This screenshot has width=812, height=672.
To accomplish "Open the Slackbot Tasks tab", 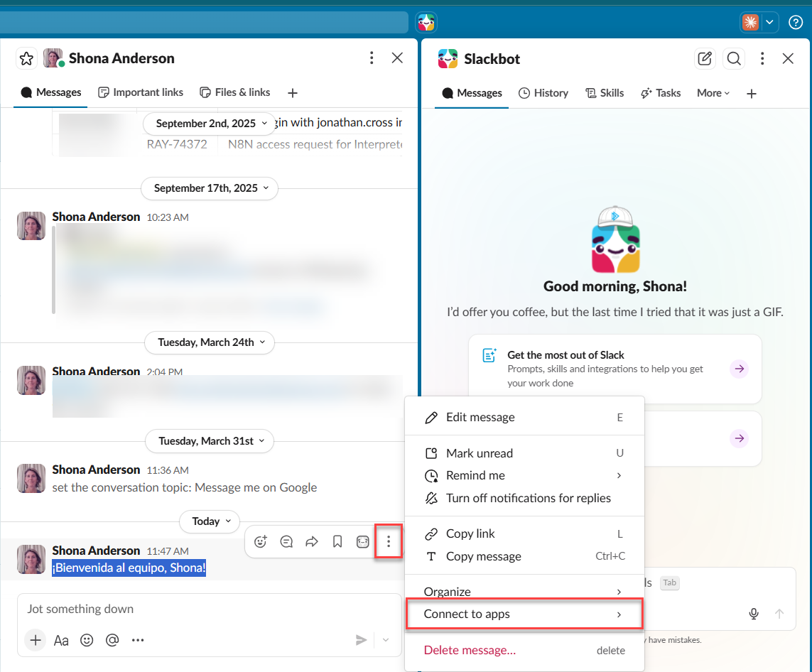I will [661, 93].
